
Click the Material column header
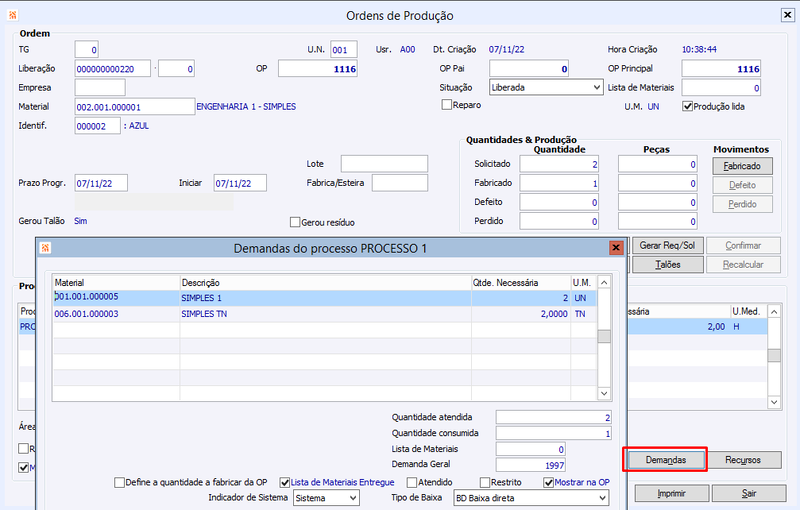[x=116, y=283]
